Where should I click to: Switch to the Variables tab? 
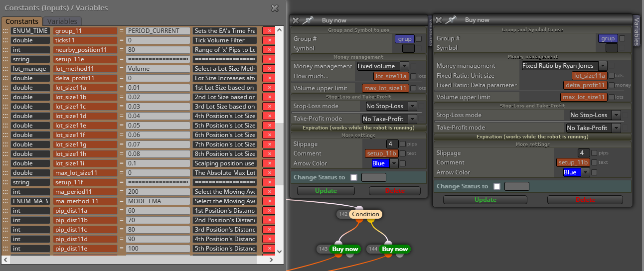tap(62, 21)
